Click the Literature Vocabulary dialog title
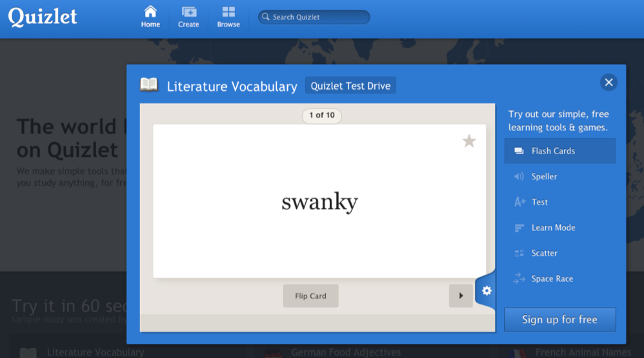Viewport: 644px width, 358px height. pyautogui.click(x=232, y=86)
